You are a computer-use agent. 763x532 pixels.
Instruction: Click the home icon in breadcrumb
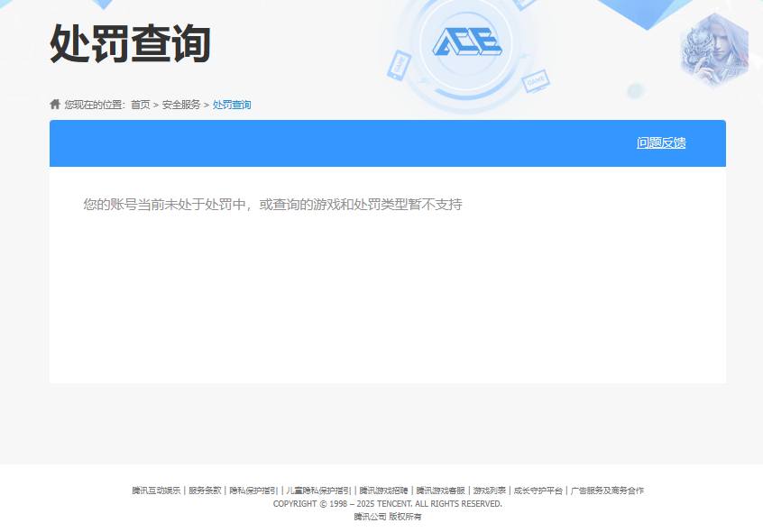54,104
